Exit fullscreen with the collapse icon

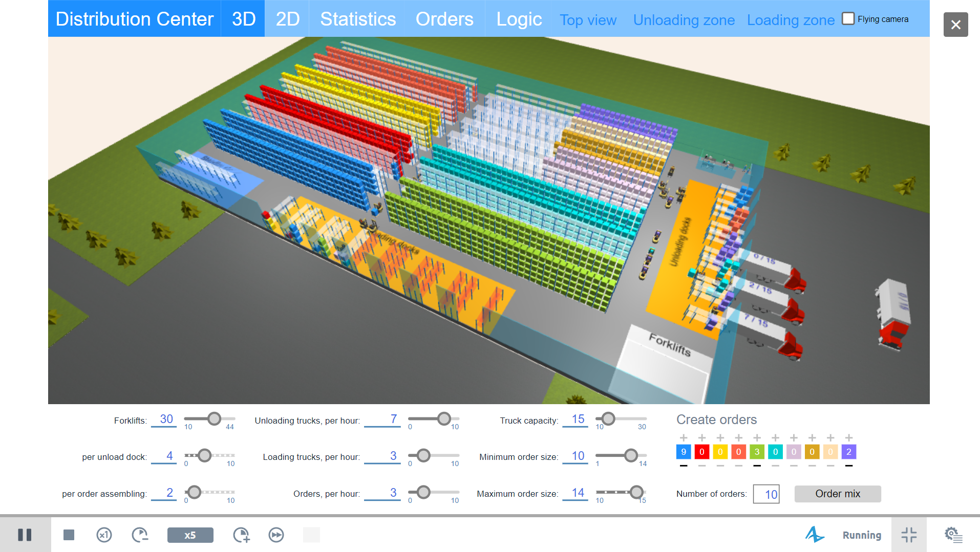pyautogui.click(x=909, y=535)
